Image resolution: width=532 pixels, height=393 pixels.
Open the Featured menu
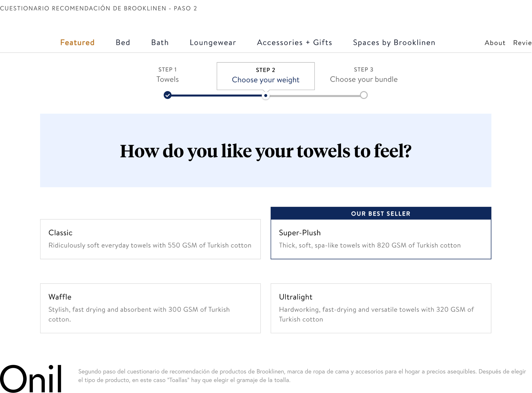coord(77,43)
